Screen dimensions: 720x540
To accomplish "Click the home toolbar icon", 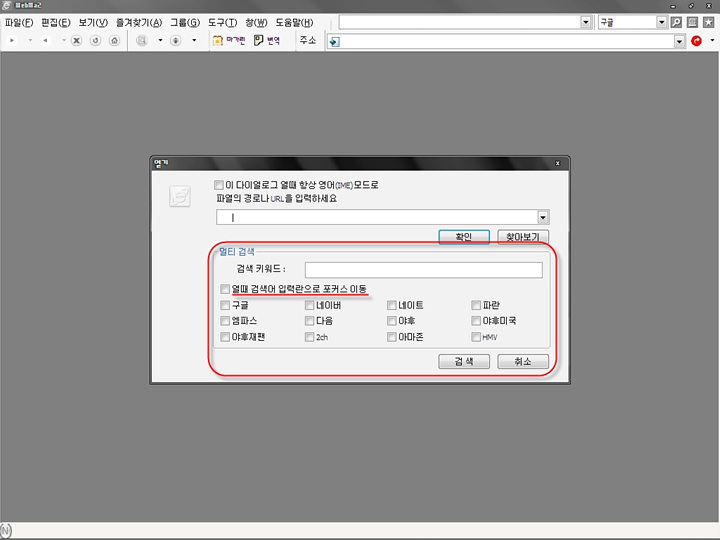I will coord(114,41).
